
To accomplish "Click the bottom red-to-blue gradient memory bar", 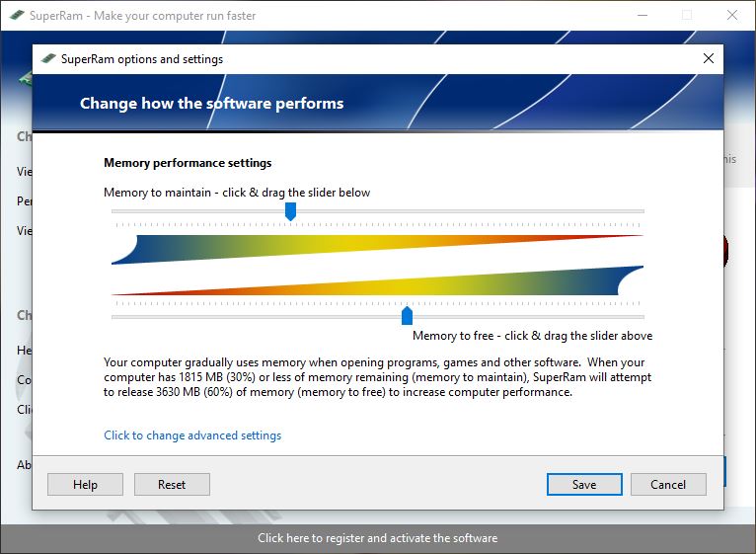I will coord(377,280).
